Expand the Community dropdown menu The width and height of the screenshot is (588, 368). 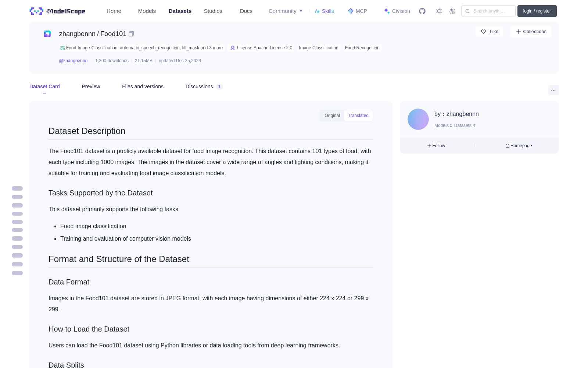click(286, 11)
